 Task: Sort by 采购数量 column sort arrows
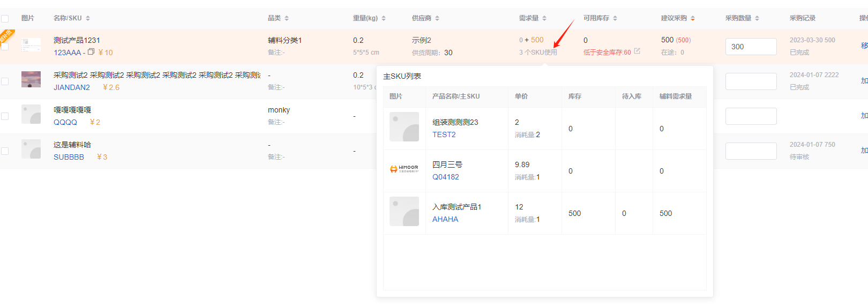(757, 18)
